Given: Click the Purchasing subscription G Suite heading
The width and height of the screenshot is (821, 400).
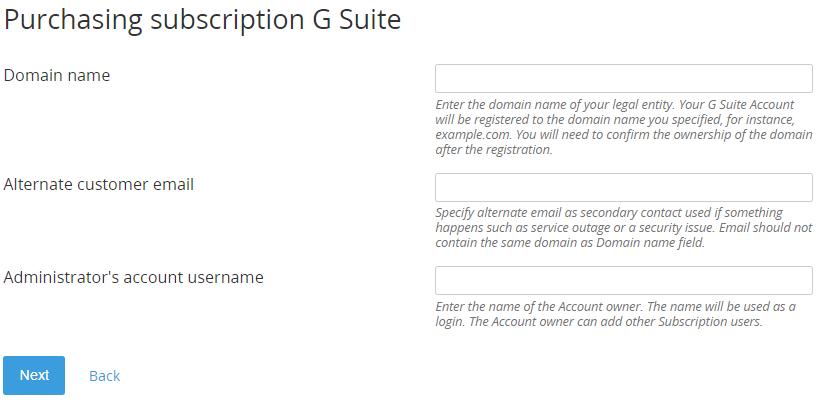Looking at the screenshot, I should click(202, 20).
